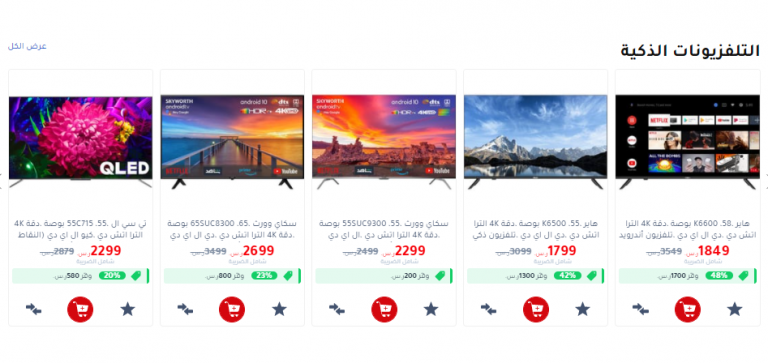Viewport: 768px width, 363px height.
Task: Open the Skyworth 65SUC8300 pier sunset image
Action: tap(232, 142)
